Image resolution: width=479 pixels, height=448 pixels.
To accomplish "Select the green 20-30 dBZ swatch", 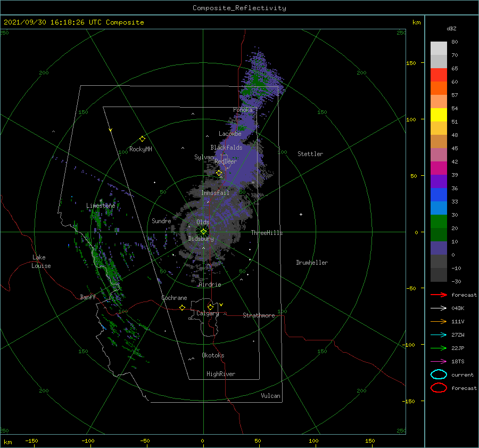I will 439,222.
